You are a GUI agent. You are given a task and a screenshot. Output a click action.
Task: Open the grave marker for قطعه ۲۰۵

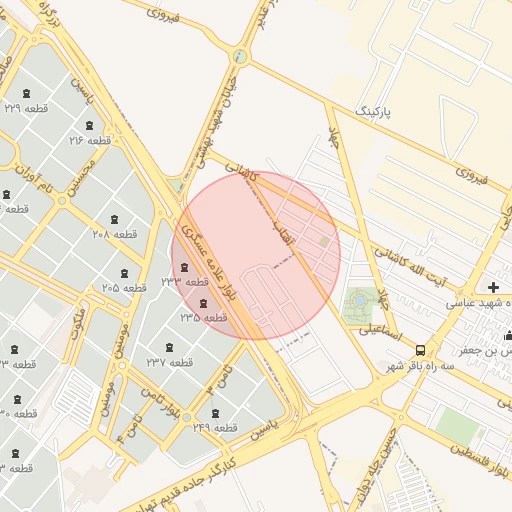point(124,273)
